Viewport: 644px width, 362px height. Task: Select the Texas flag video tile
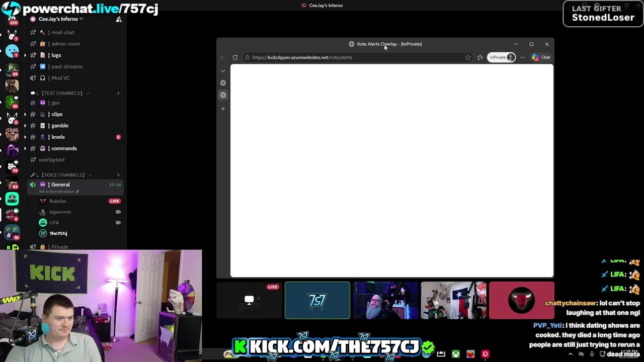(x=453, y=300)
